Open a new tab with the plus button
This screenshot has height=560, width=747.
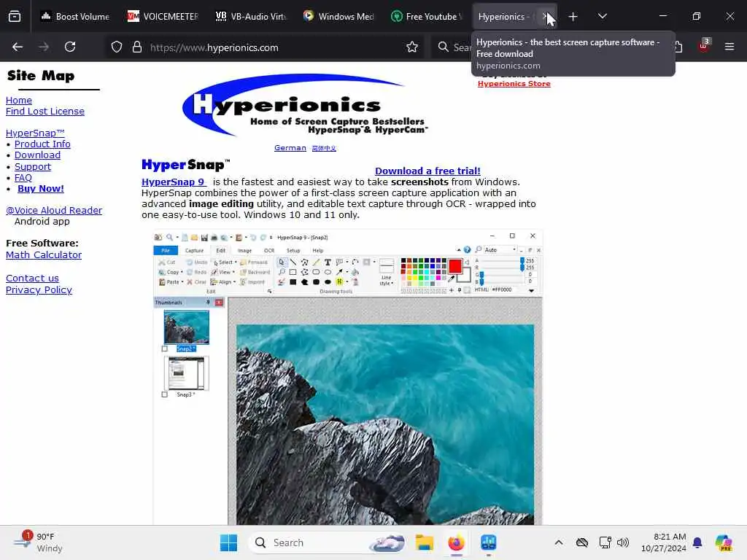(573, 17)
